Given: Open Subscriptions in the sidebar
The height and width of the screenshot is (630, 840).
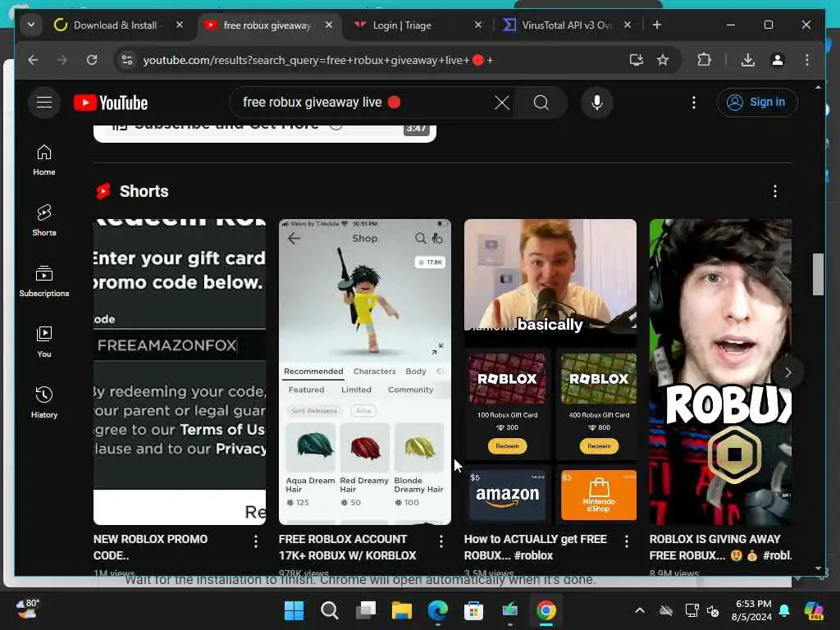Looking at the screenshot, I should point(44,281).
